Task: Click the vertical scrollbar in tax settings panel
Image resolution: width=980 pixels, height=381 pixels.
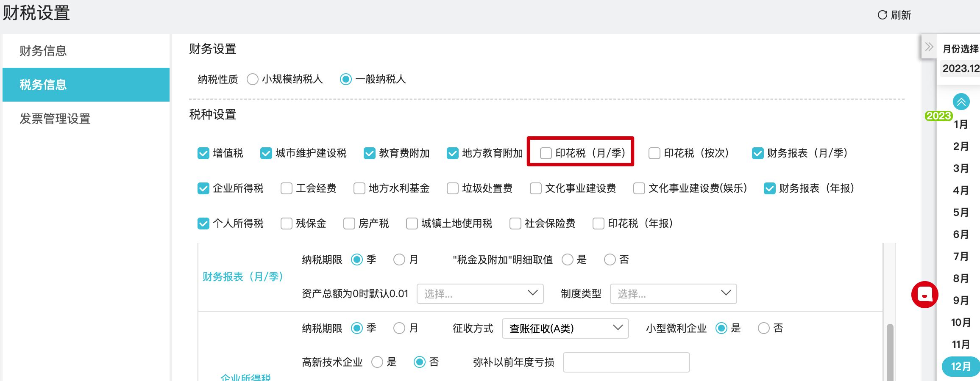Action: coord(890,351)
